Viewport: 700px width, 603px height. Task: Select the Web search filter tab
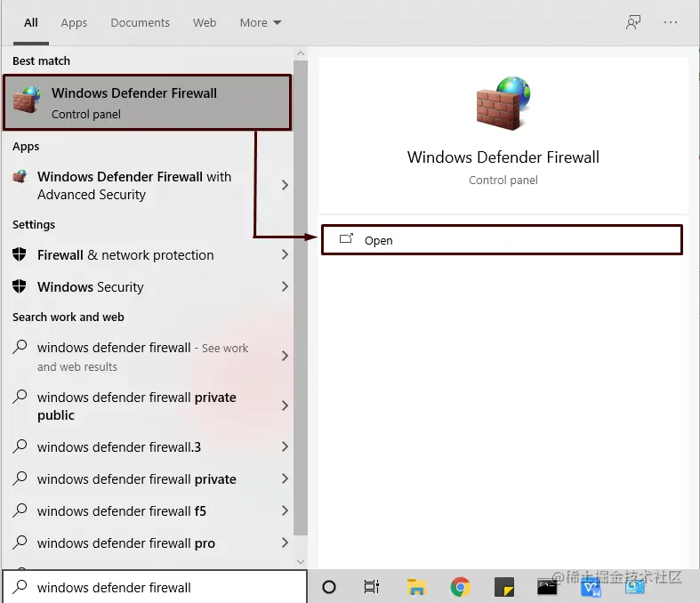(x=205, y=23)
